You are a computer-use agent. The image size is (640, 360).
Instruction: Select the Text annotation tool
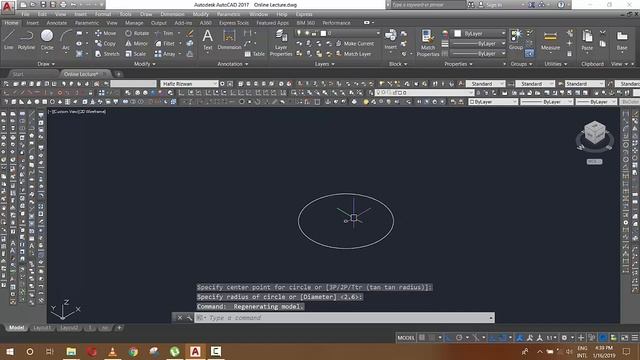pos(208,40)
